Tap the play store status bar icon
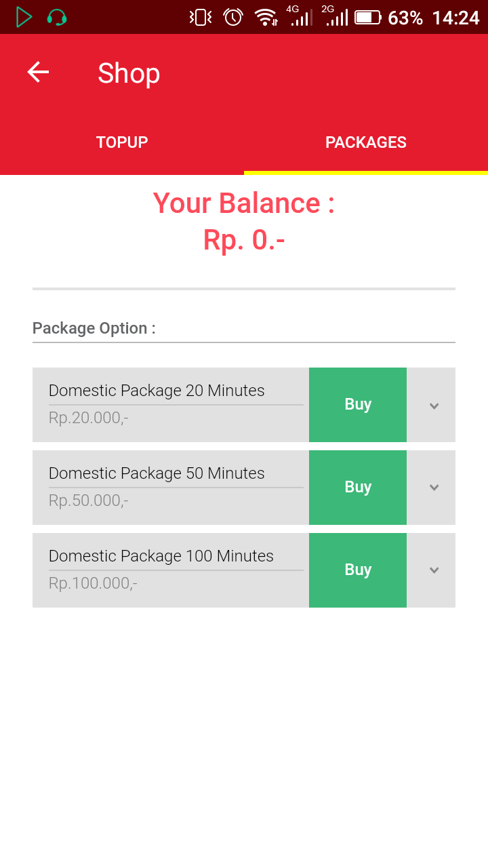 24,17
